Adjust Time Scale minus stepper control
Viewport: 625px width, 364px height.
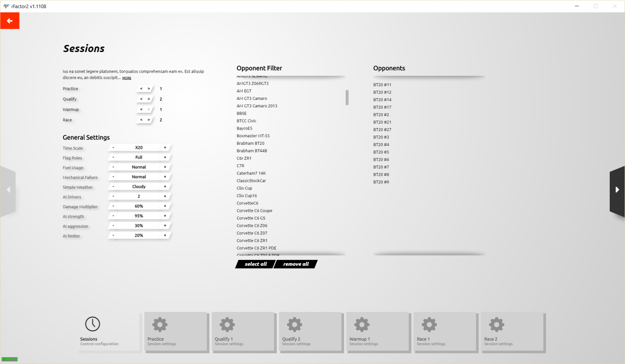pyautogui.click(x=113, y=147)
